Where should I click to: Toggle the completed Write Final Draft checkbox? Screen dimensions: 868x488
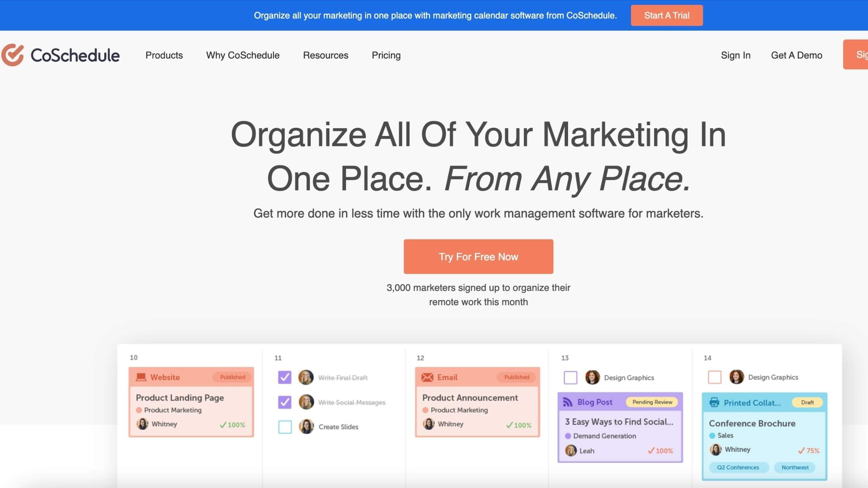pyautogui.click(x=285, y=376)
